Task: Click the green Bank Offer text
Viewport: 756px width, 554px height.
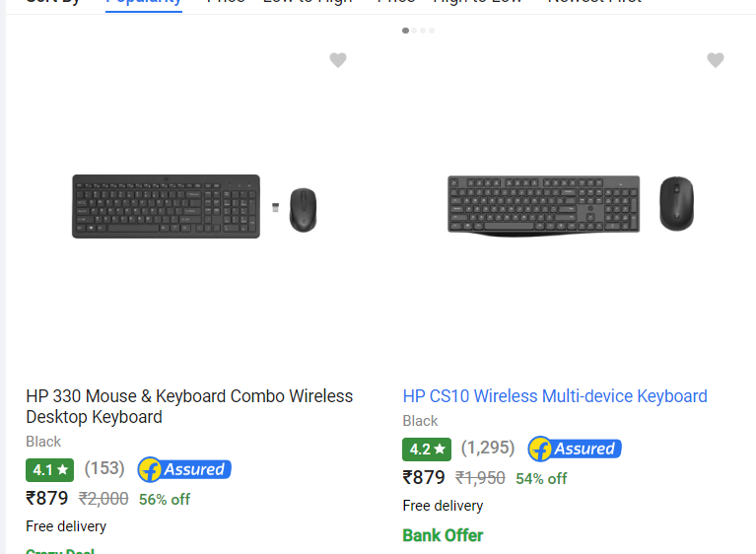Action: coord(443,535)
